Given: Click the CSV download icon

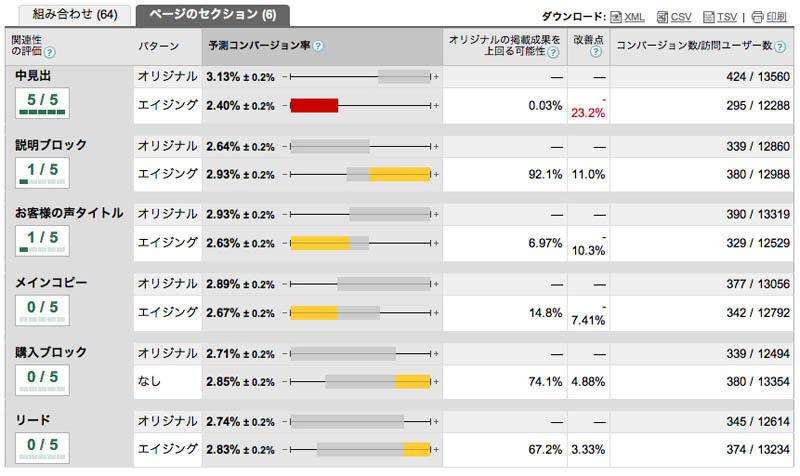Looking at the screenshot, I should pyautogui.click(x=662, y=17).
